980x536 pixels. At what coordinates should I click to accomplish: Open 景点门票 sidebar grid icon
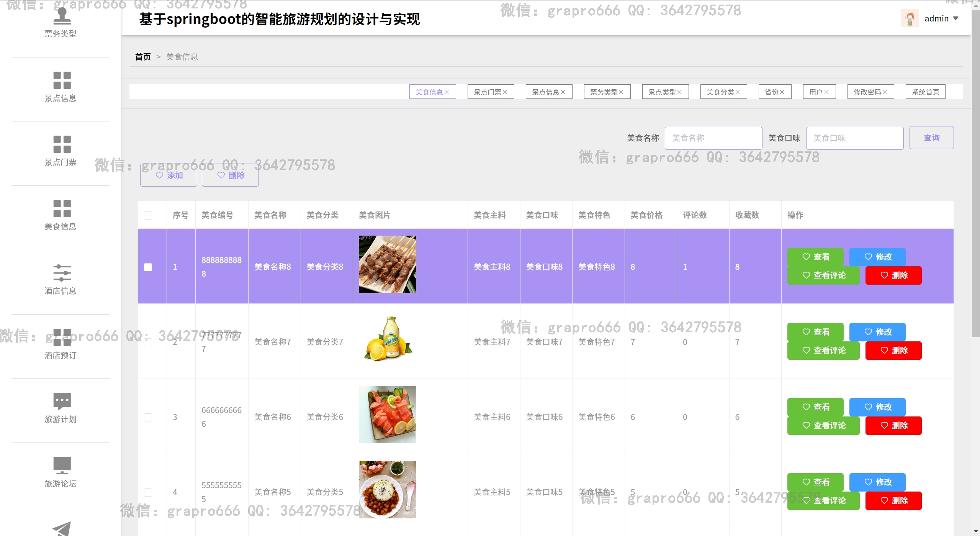[62, 144]
